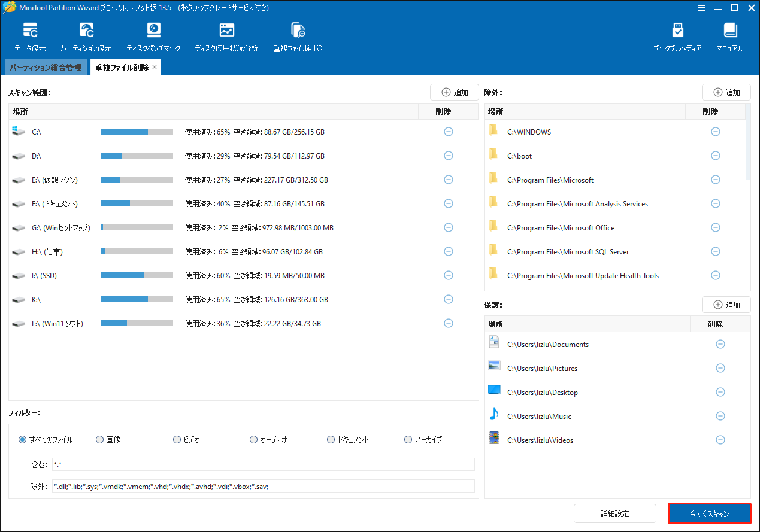This screenshot has height=532, width=760.
Task: Click the 除外 filter pattern input field
Action: (264, 486)
